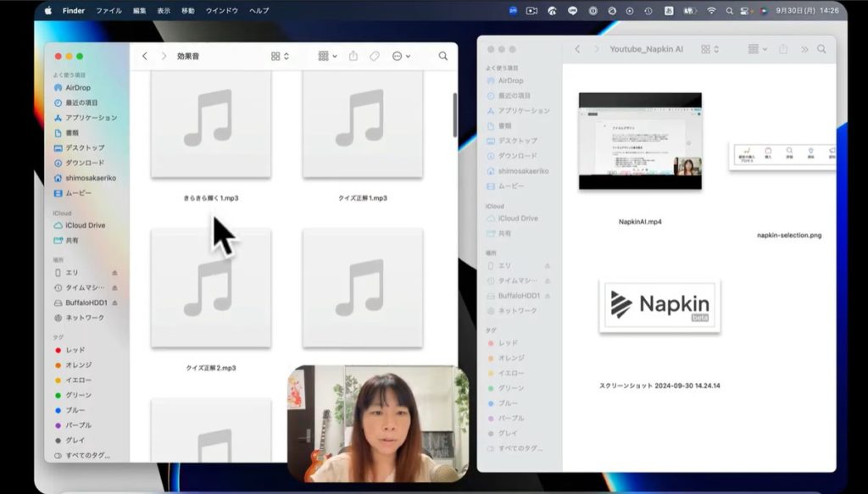Viewport: 868px width, 494px height.
Task: Select iCloud Drive in the left sidebar
Action: click(x=85, y=225)
